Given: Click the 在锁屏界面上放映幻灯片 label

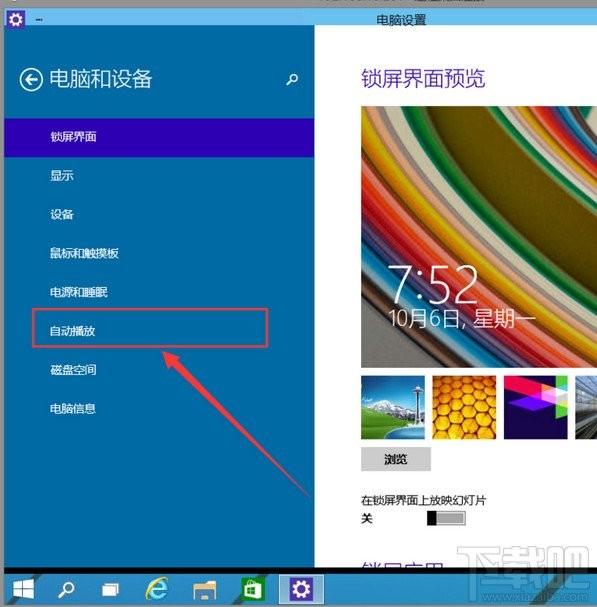Looking at the screenshot, I should click(423, 500).
